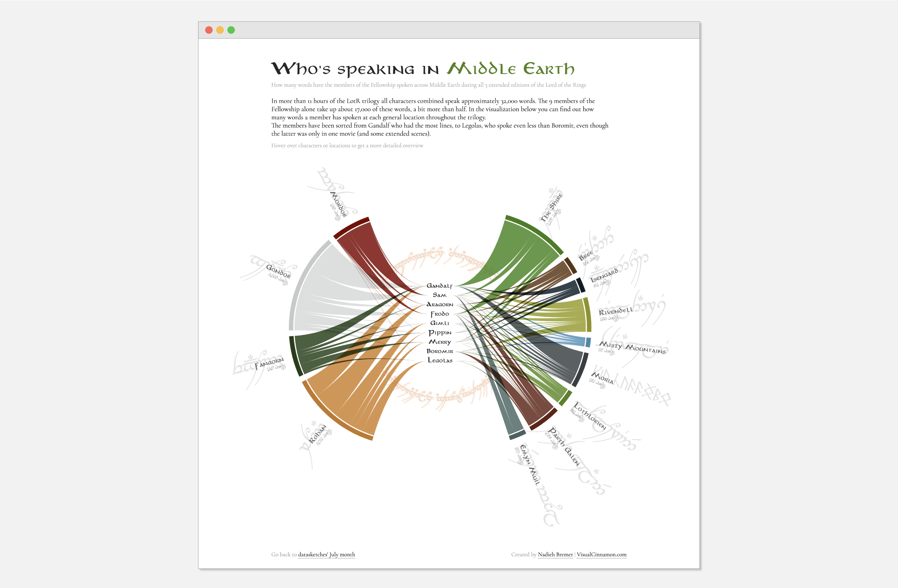Screen dimensions: 898x588
Task: Select the Rivendell location label
Action: click(x=616, y=312)
